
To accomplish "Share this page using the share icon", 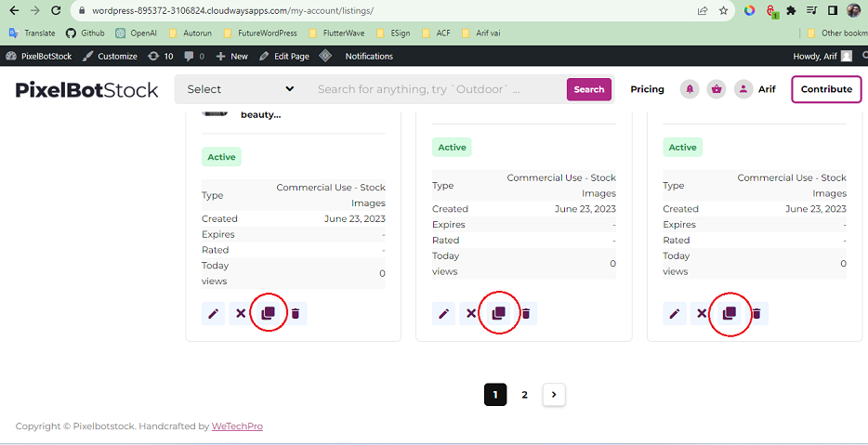I will point(703,10).
